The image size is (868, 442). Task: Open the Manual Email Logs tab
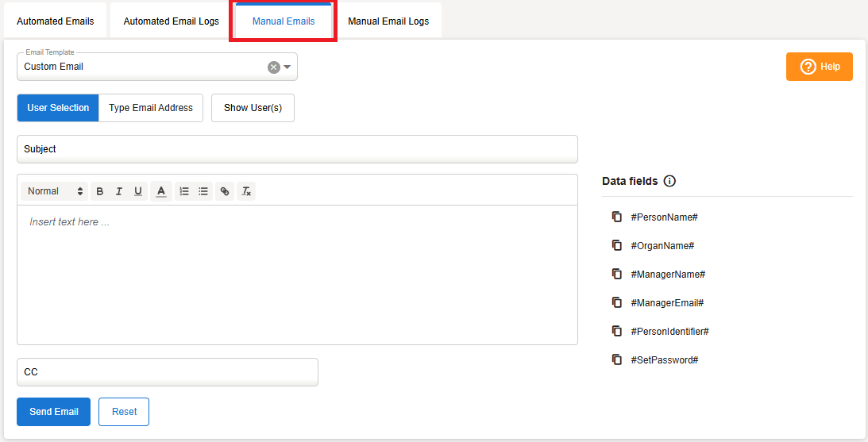[x=388, y=21]
